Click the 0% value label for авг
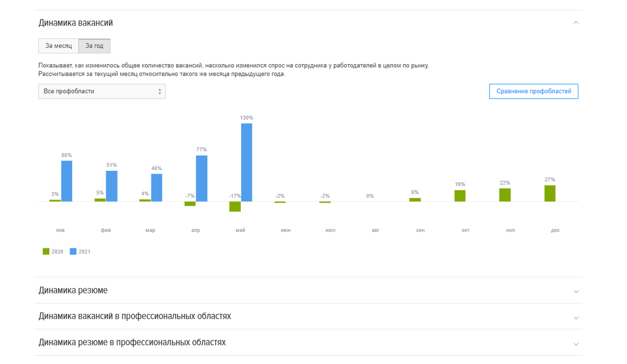The width and height of the screenshot is (627, 364). pyautogui.click(x=370, y=196)
